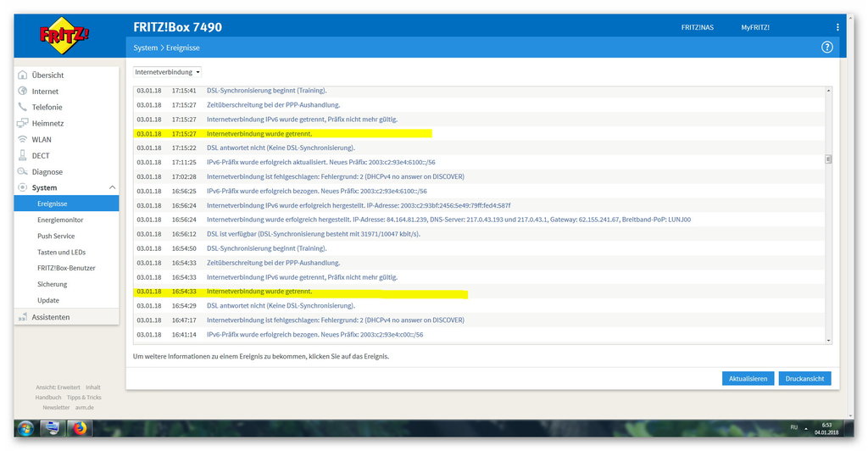Click scrollbar down arrow in event list
Viewport: 868px width, 451px height.
tap(828, 340)
